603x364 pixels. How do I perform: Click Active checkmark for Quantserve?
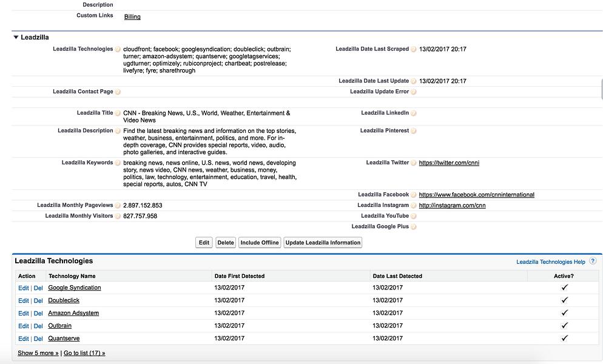564,339
